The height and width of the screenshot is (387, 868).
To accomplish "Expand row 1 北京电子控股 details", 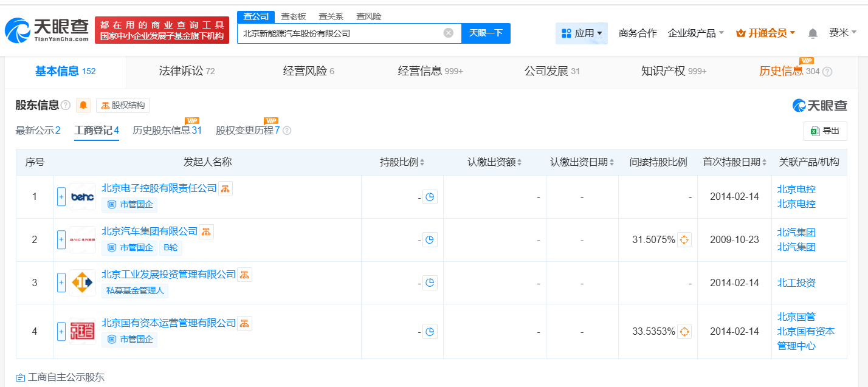I will 61,197.
